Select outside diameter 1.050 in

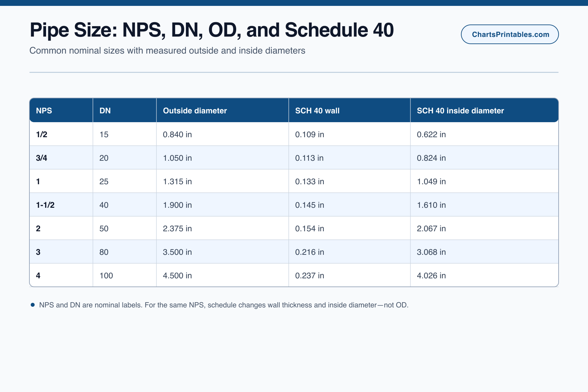pos(222,158)
